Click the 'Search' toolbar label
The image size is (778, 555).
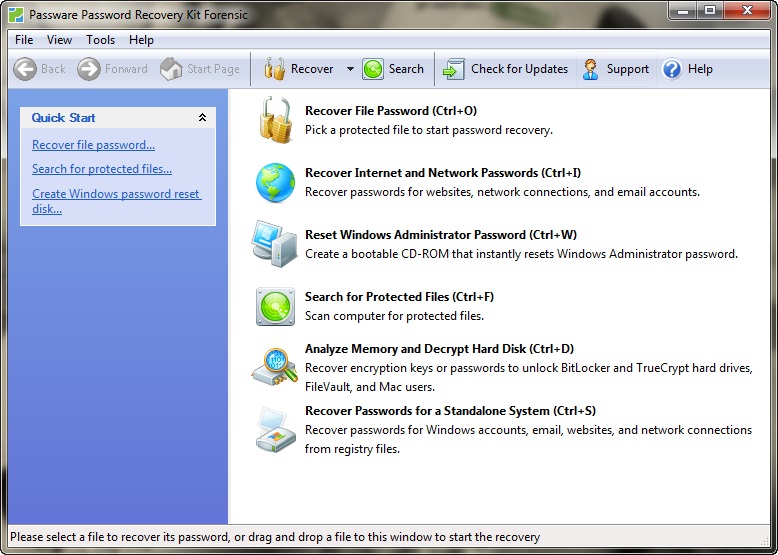tap(406, 69)
